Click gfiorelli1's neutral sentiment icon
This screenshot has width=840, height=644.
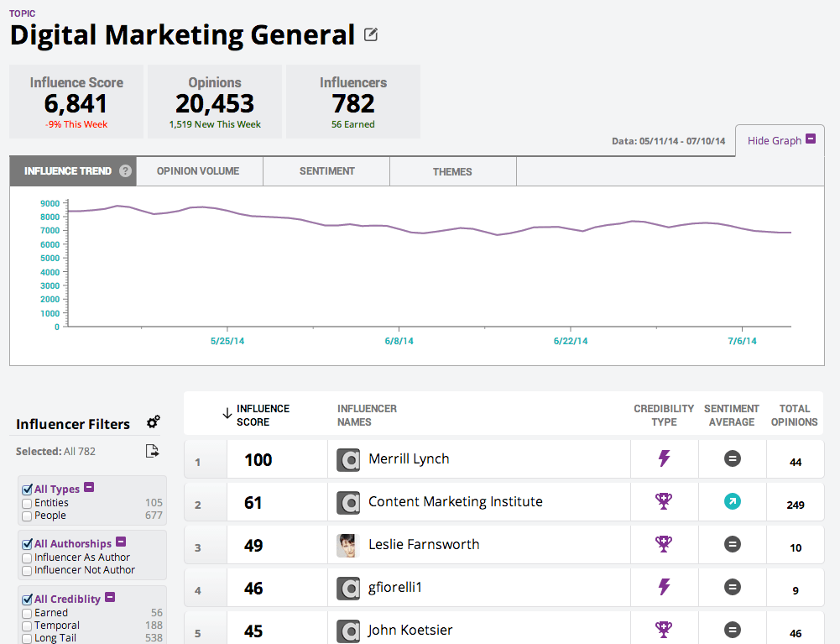click(x=732, y=587)
